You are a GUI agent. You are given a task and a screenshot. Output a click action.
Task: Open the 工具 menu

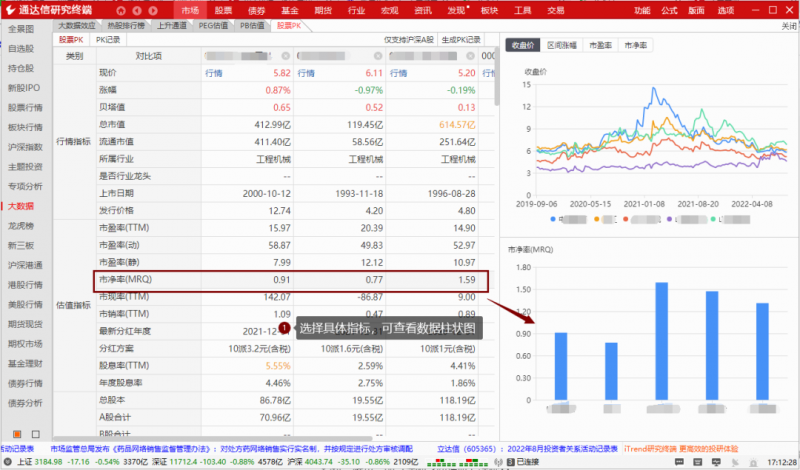[x=522, y=10]
